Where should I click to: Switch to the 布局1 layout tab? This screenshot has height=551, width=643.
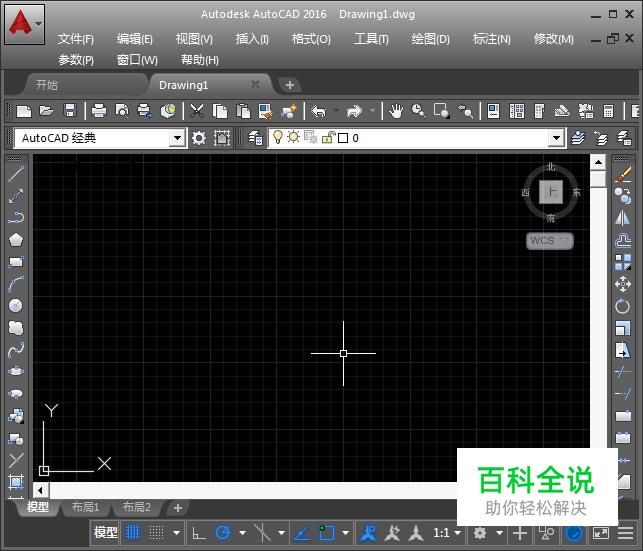pos(83,508)
